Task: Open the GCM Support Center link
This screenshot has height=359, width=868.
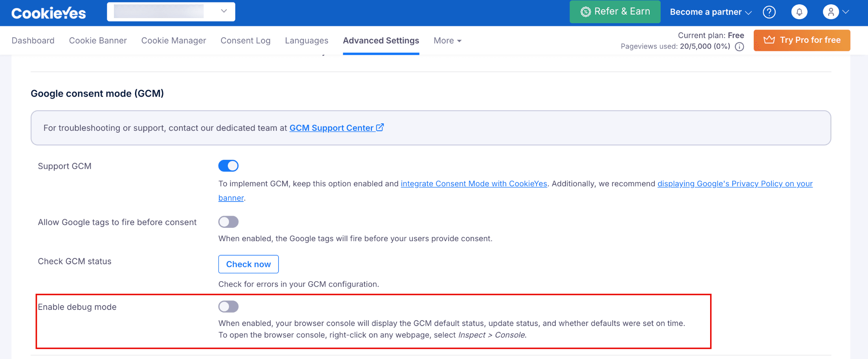Action: click(x=331, y=128)
